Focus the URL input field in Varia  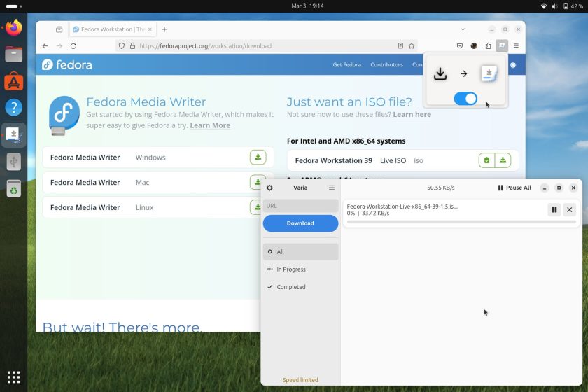[x=300, y=206]
